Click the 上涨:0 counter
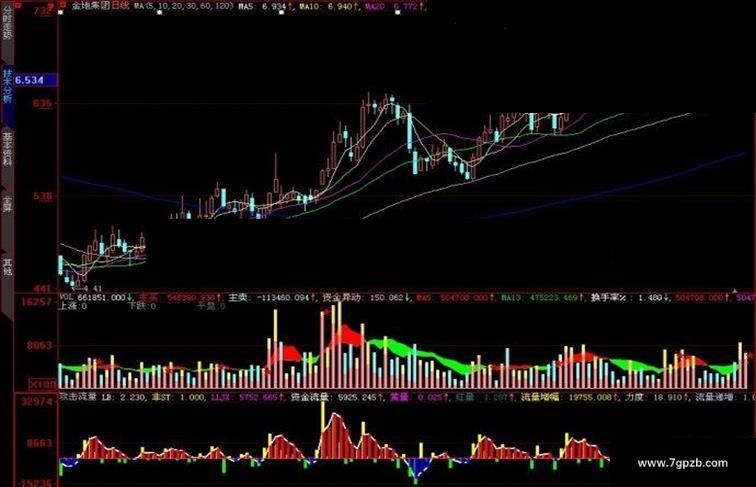 73,306
